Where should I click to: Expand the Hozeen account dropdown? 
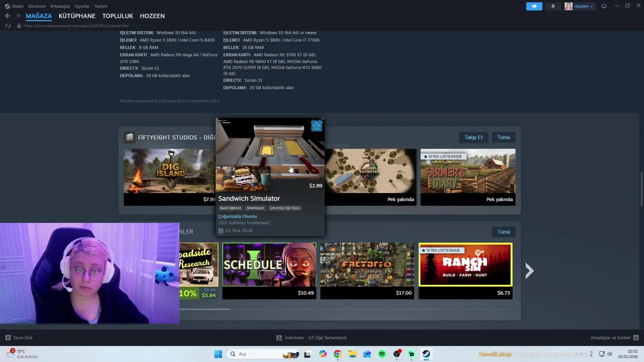(584, 6)
